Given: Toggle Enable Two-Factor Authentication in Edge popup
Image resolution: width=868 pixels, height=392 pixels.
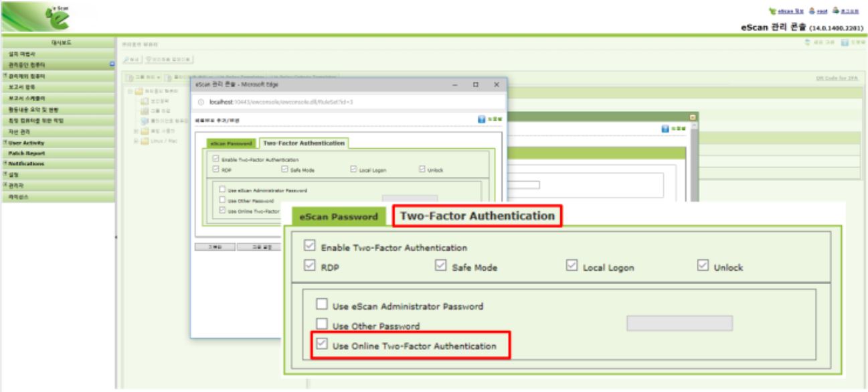Looking at the screenshot, I should click(214, 159).
